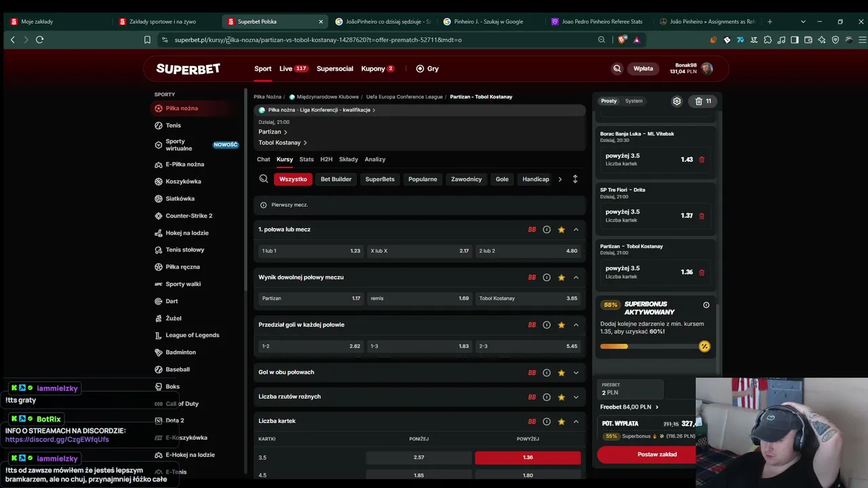The width and height of the screenshot is (868, 488).
Task: Open Brave Wallet icon in toolbar
Action: (808, 40)
